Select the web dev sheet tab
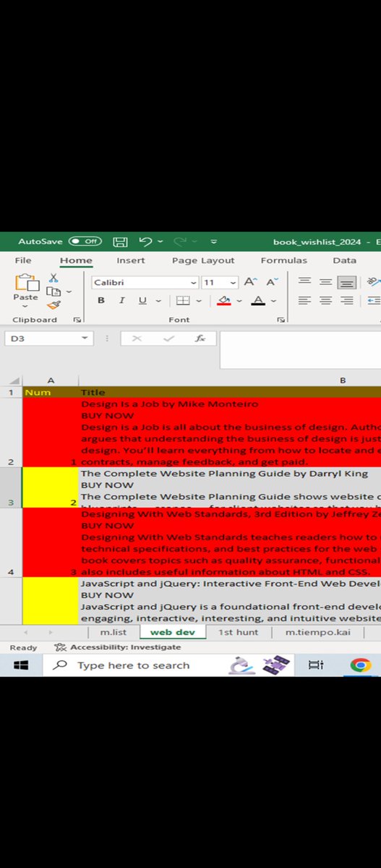 click(x=171, y=631)
